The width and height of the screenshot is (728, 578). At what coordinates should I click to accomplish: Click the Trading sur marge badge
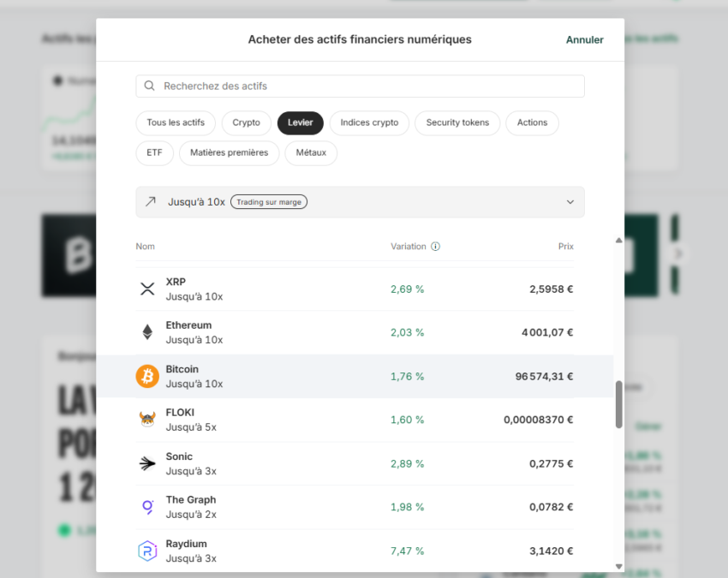(x=269, y=202)
